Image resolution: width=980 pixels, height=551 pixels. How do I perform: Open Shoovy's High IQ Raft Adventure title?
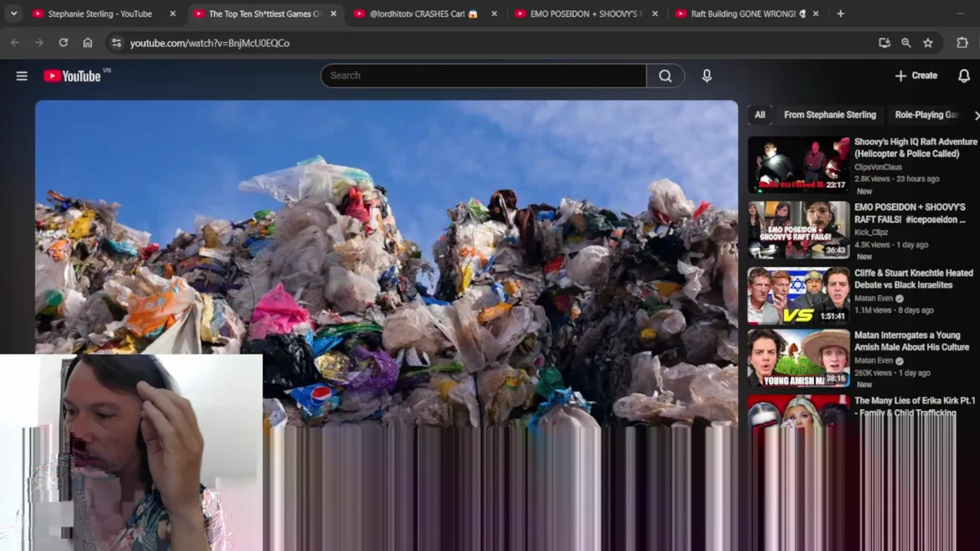[x=916, y=148]
